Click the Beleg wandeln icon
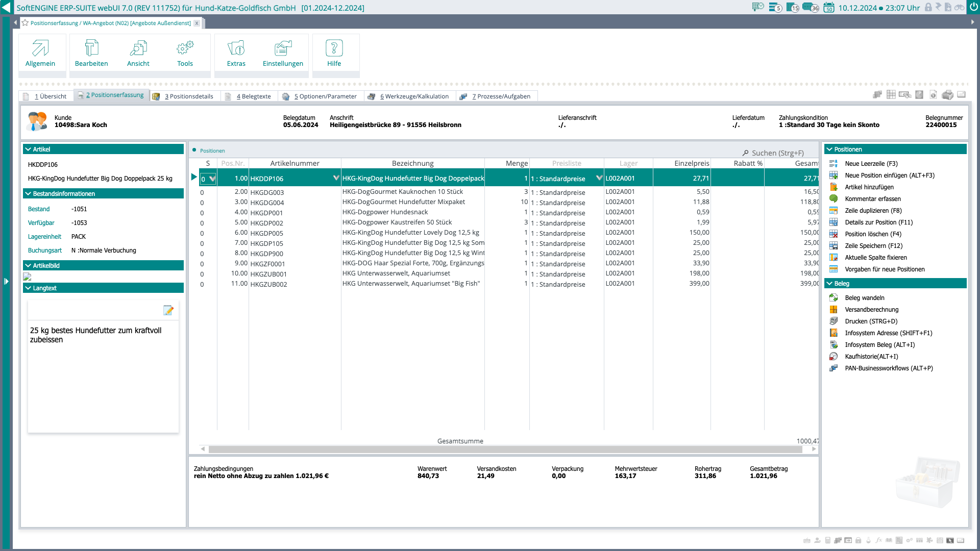 [834, 298]
